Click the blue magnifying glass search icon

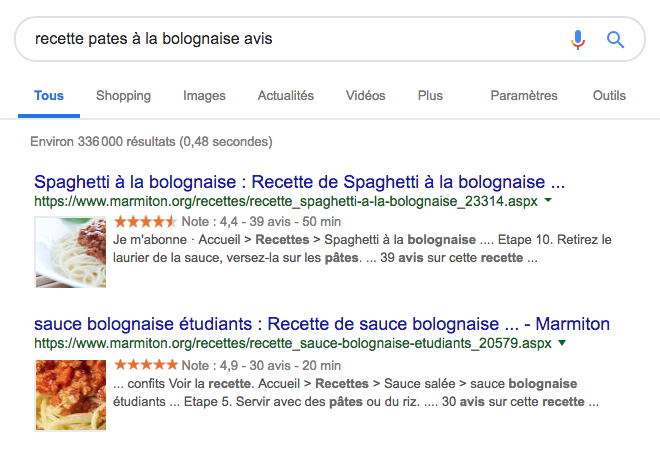tap(615, 40)
